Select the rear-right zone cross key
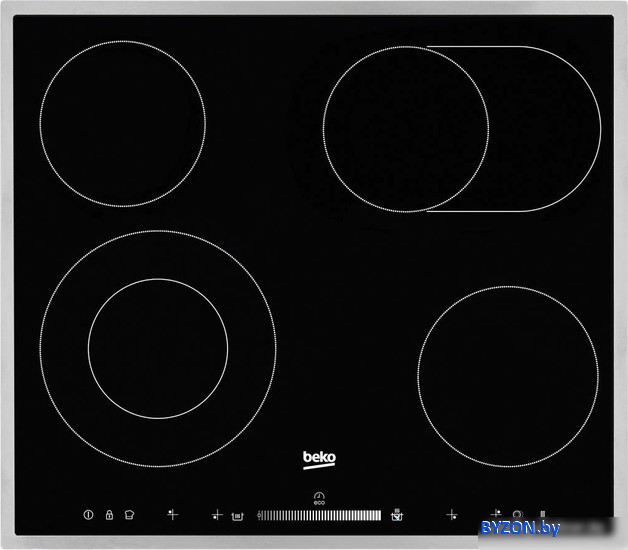Viewport: 628px width, 550px height. coord(496,514)
